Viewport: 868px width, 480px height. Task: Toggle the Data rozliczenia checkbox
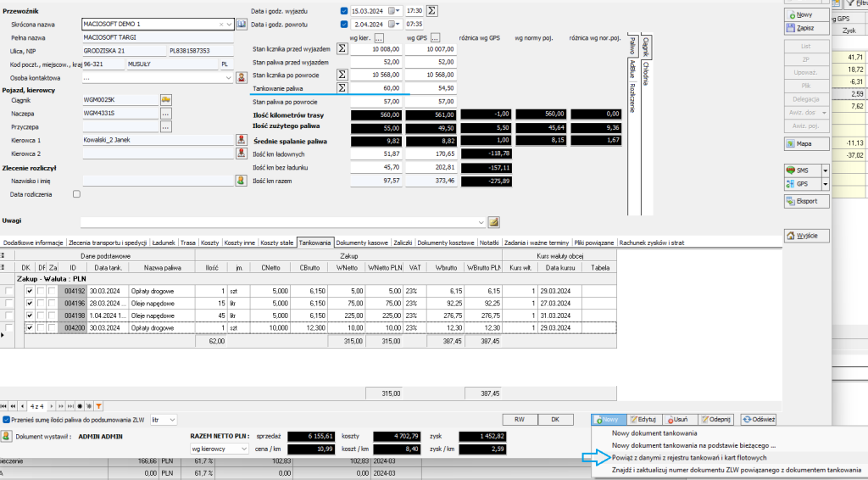coord(77,194)
